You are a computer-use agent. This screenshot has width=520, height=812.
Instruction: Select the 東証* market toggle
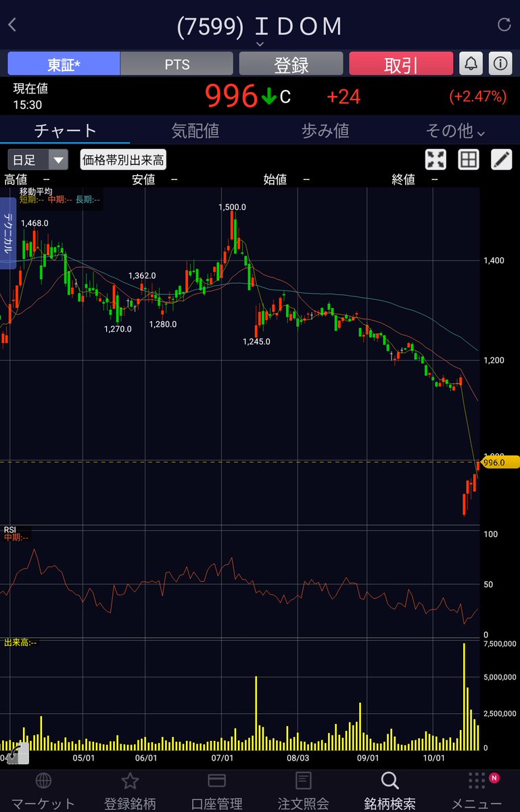[64, 64]
